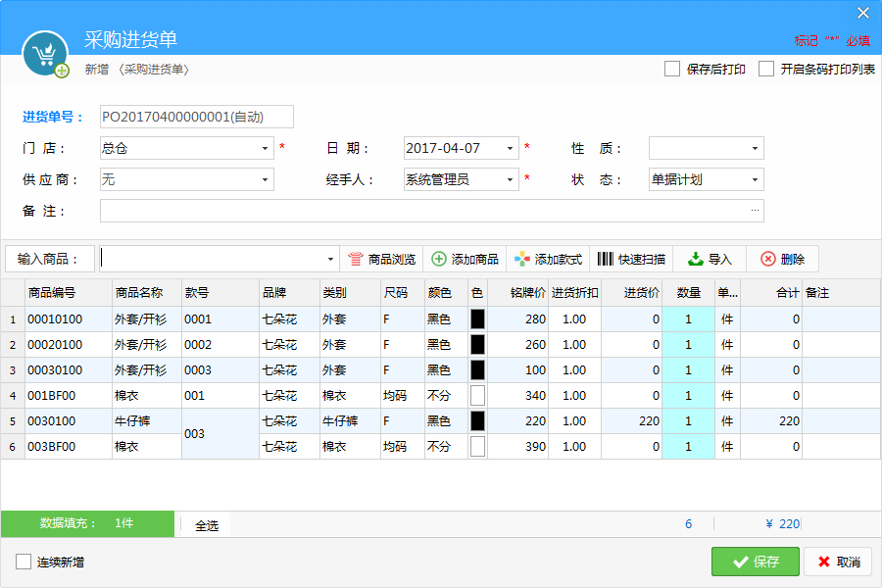Screen dimensions: 882x588
Task: Click the 铭牌价 column header
Action: tap(518, 293)
